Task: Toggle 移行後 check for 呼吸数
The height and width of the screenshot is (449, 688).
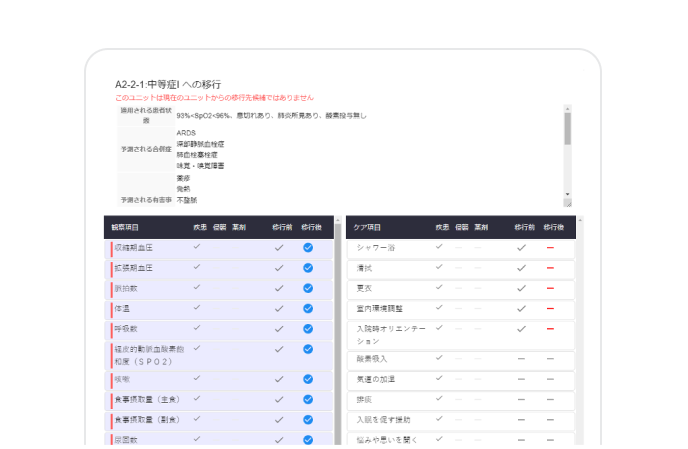Action: 308,329
